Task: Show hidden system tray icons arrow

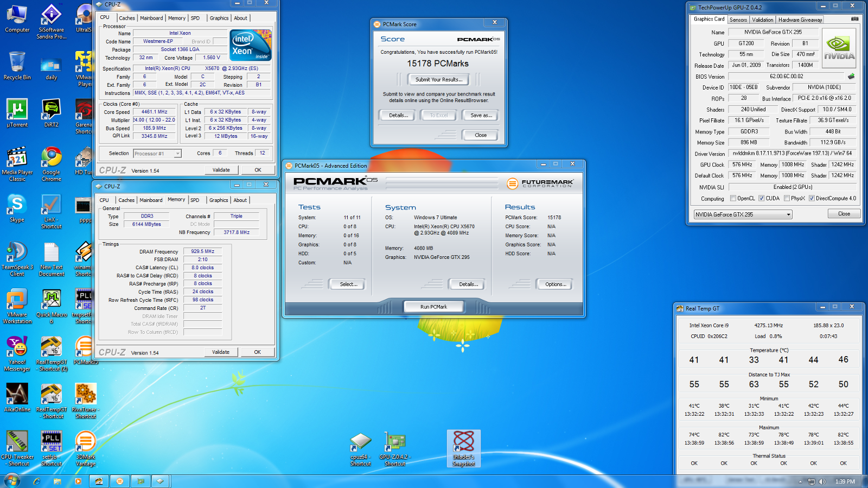Action: click(x=800, y=481)
